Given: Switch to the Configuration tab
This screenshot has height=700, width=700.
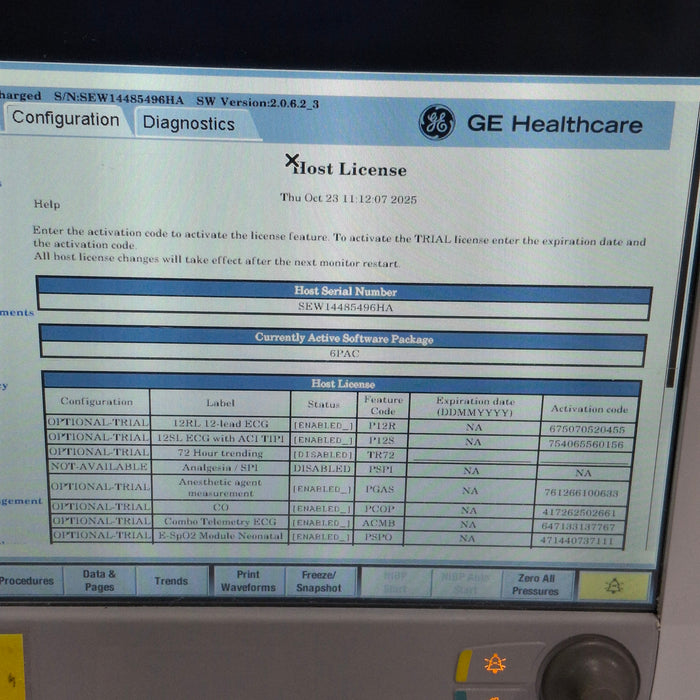Looking at the screenshot, I should point(66,119).
